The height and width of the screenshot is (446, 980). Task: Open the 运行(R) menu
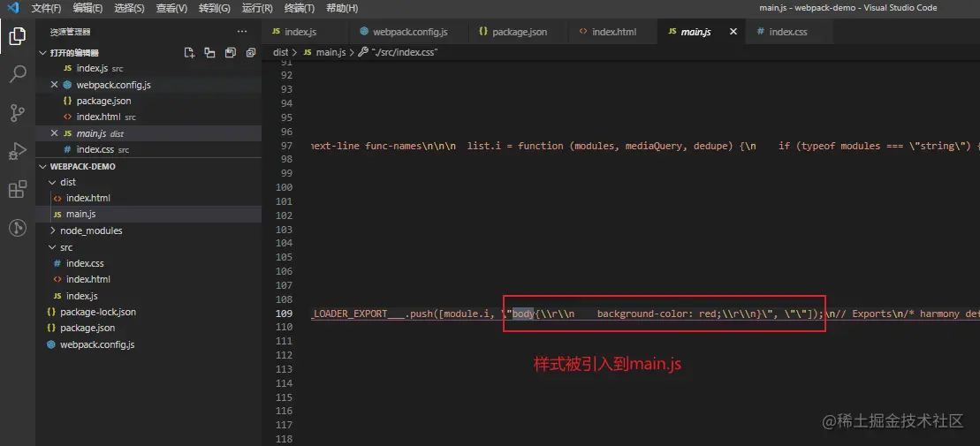[x=257, y=8]
